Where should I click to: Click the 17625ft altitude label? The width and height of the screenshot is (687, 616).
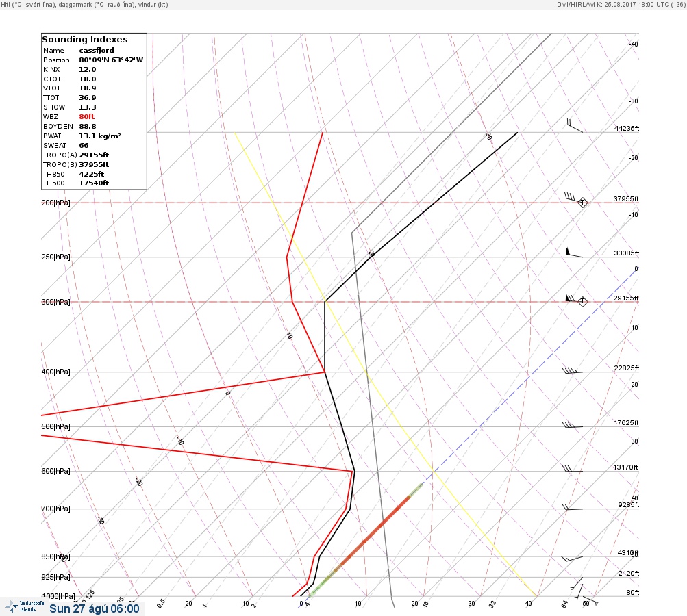tap(626, 422)
